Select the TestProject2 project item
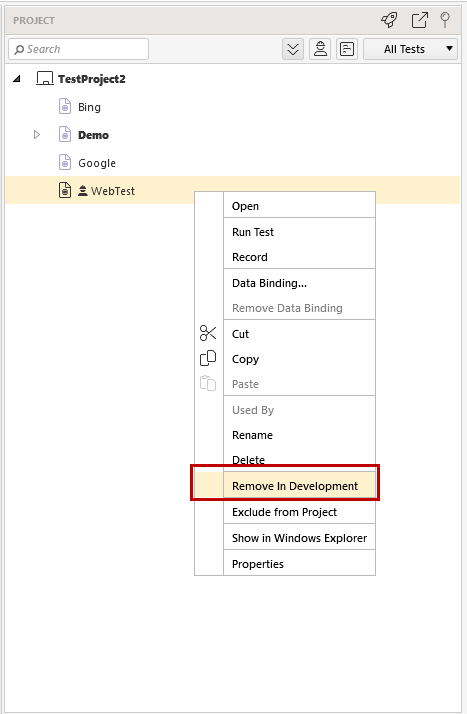 [x=91, y=79]
